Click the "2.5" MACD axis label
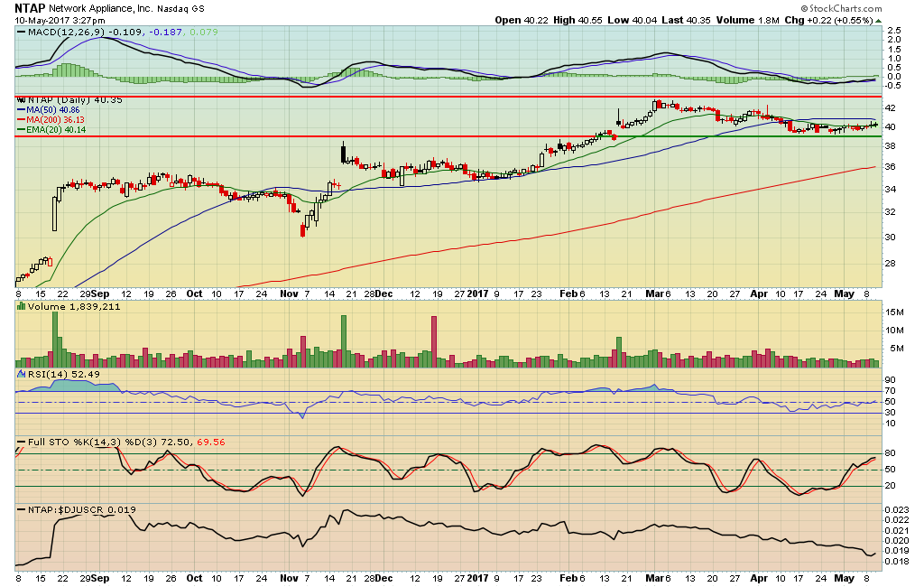The image size is (924, 587). (894, 30)
